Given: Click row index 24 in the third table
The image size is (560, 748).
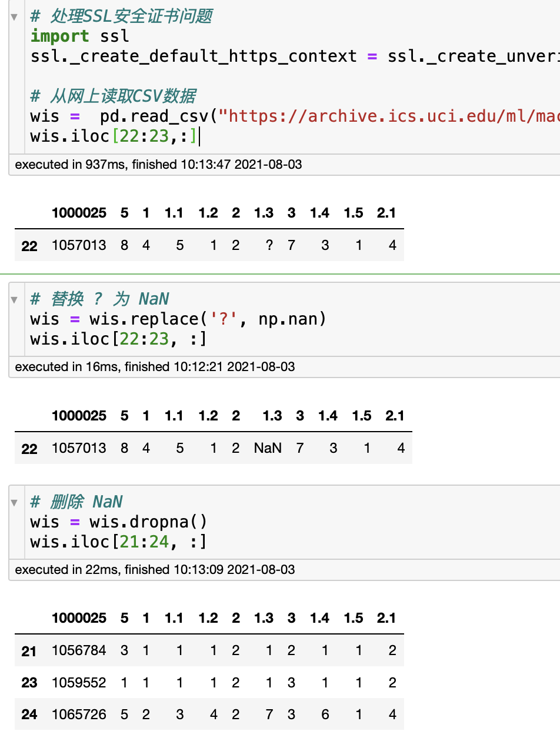Looking at the screenshot, I should coord(29,715).
